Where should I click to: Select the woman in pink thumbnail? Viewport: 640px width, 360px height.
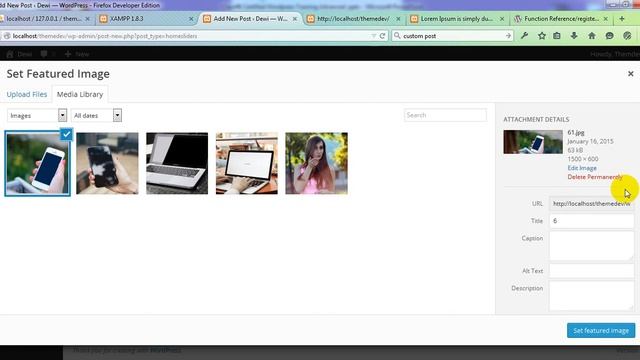coord(317,163)
